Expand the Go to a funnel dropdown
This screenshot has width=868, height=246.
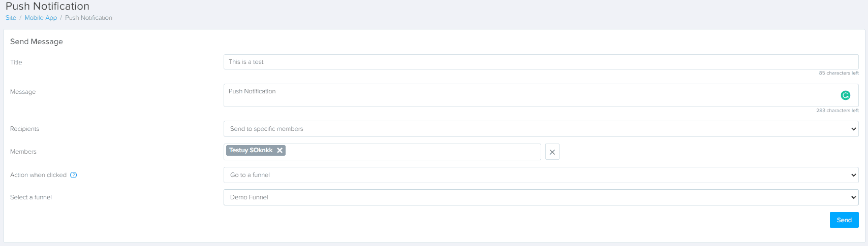click(x=541, y=175)
